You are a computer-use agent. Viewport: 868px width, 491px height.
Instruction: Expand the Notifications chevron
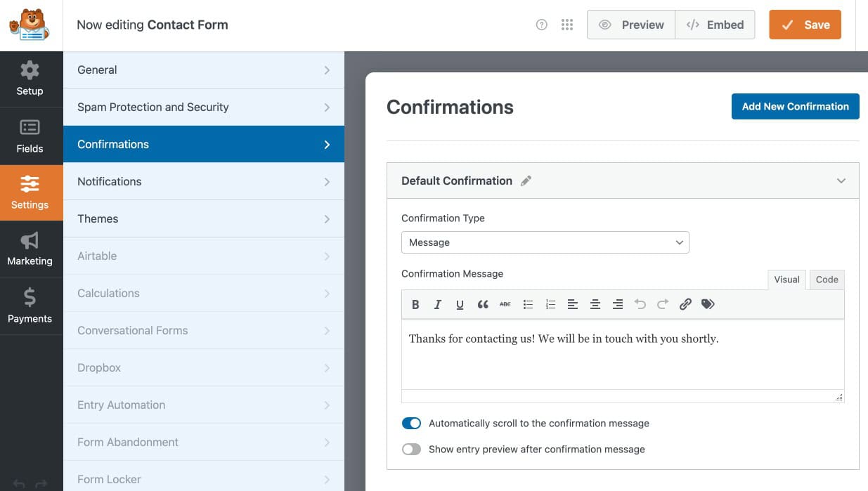click(x=327, y=182)
